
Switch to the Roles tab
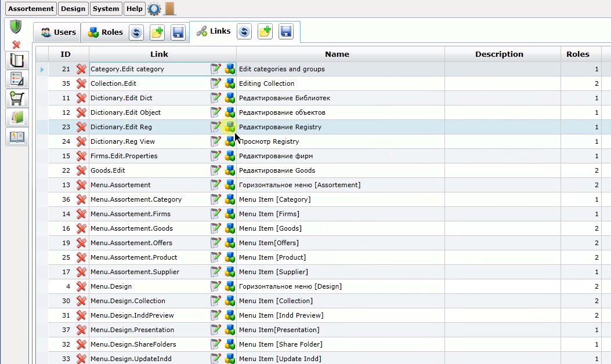(104, 32)
